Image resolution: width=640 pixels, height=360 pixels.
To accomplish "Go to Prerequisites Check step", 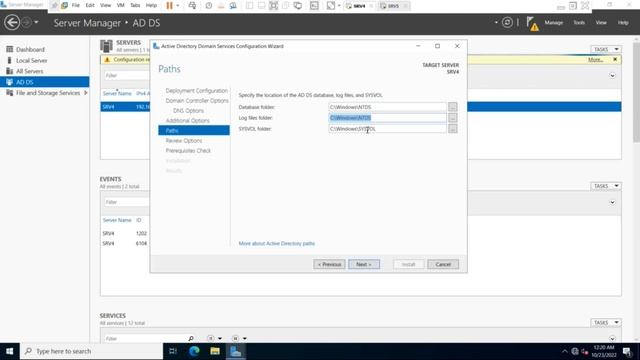I will coord(188,151).
